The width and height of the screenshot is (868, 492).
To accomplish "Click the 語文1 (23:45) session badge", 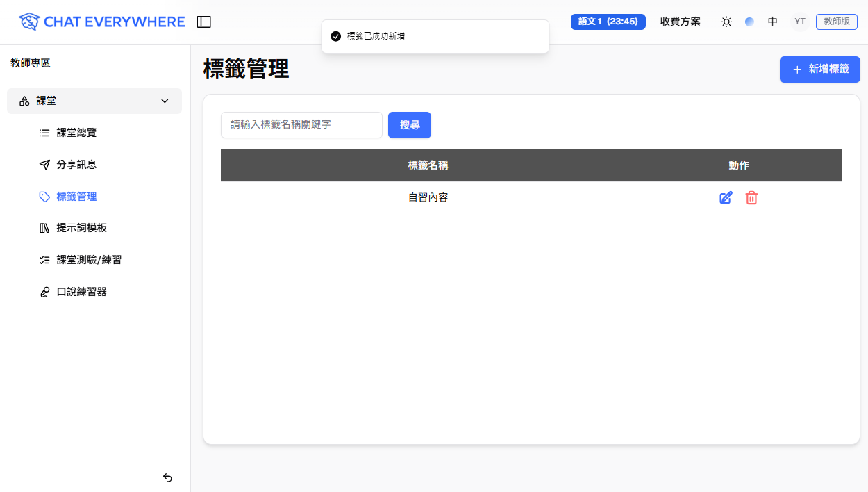I will 608,22.
